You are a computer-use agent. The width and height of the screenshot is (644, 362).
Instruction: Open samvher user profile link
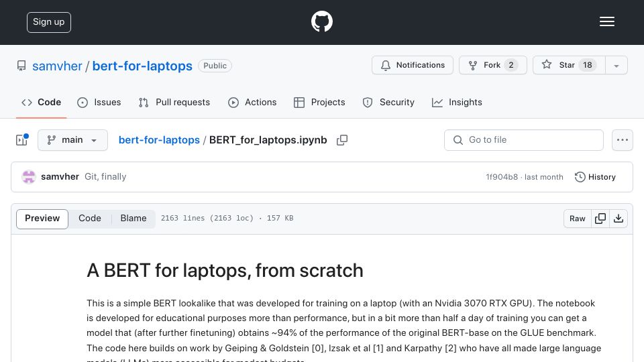[57, 66]
